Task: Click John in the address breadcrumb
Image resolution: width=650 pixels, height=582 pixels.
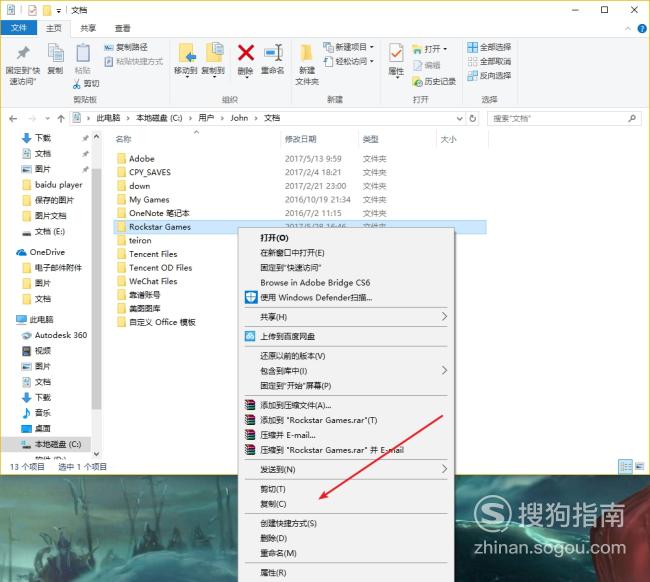Action: (239, 118)
